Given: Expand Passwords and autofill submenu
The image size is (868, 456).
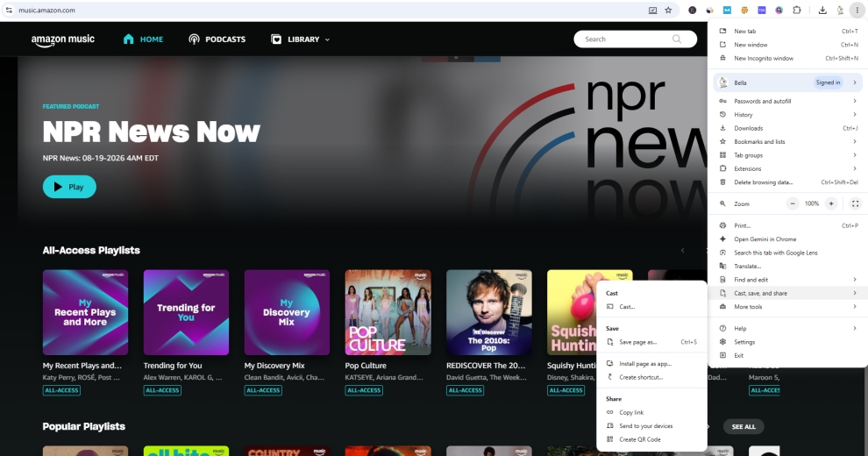Looking at the screenshot, I should tap(787, 101).
